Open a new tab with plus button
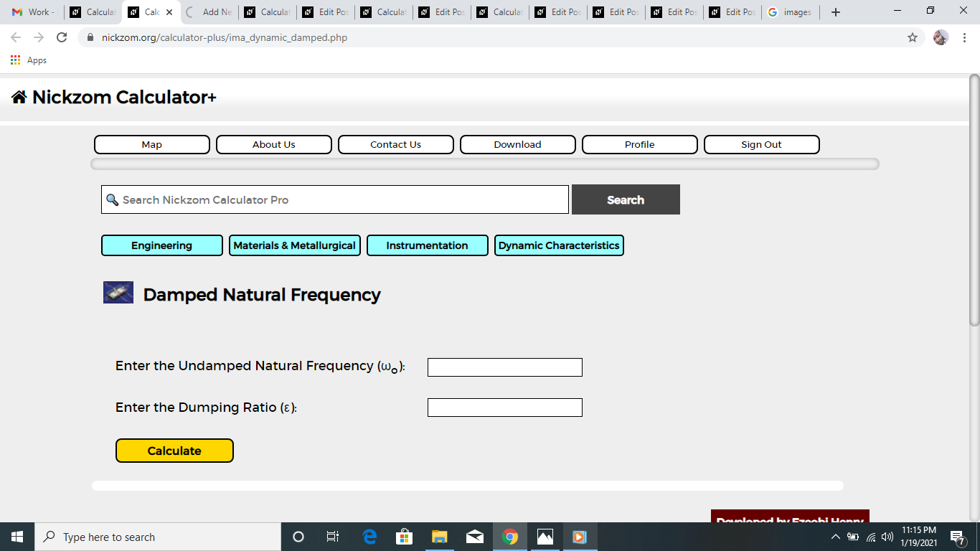 coord(835,12)
